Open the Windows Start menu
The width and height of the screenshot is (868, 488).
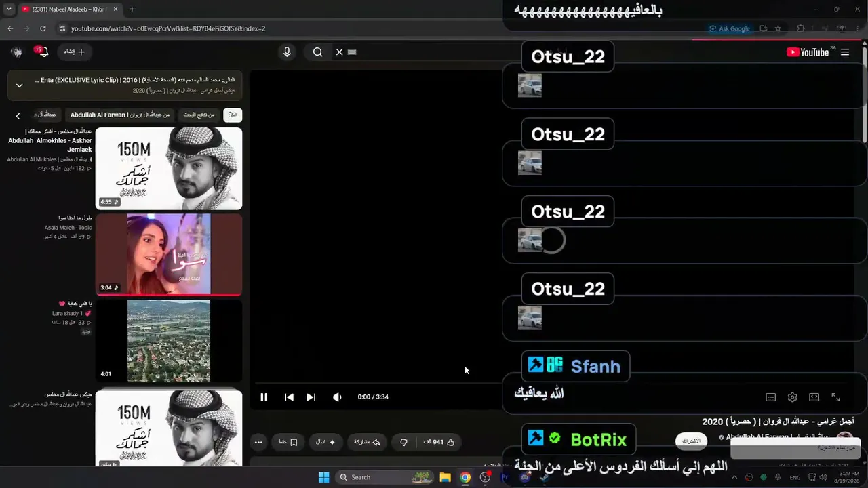pos(323,477)
